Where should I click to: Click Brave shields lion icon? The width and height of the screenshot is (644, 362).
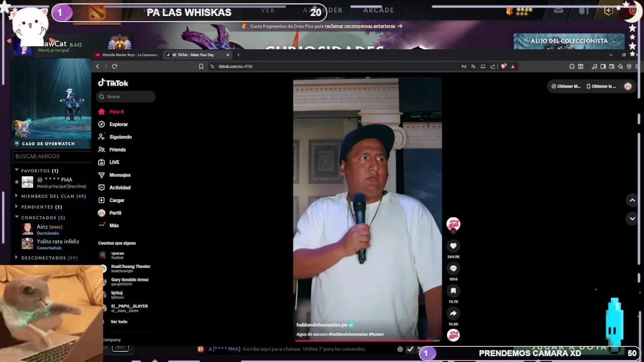tap(504, 66)
